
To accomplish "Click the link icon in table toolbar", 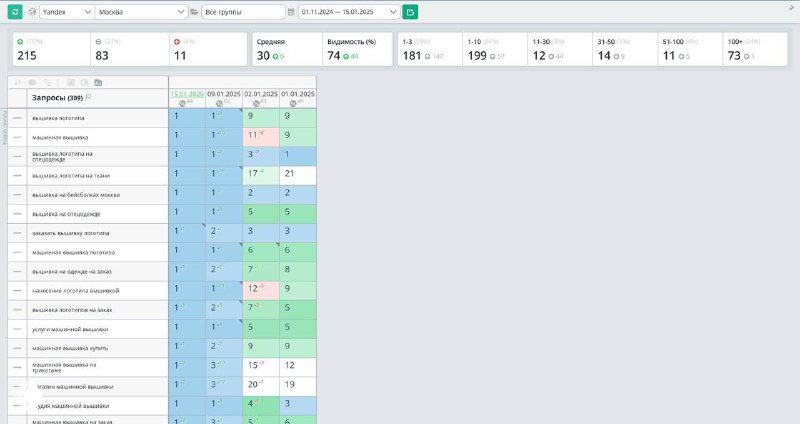I will pyautogui.click(x=47, y=82).
